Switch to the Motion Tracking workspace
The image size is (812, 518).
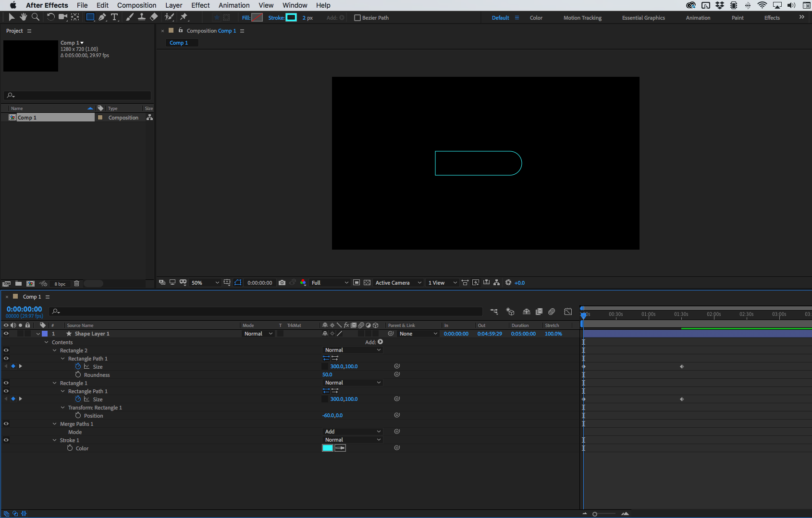click(582, 17)
